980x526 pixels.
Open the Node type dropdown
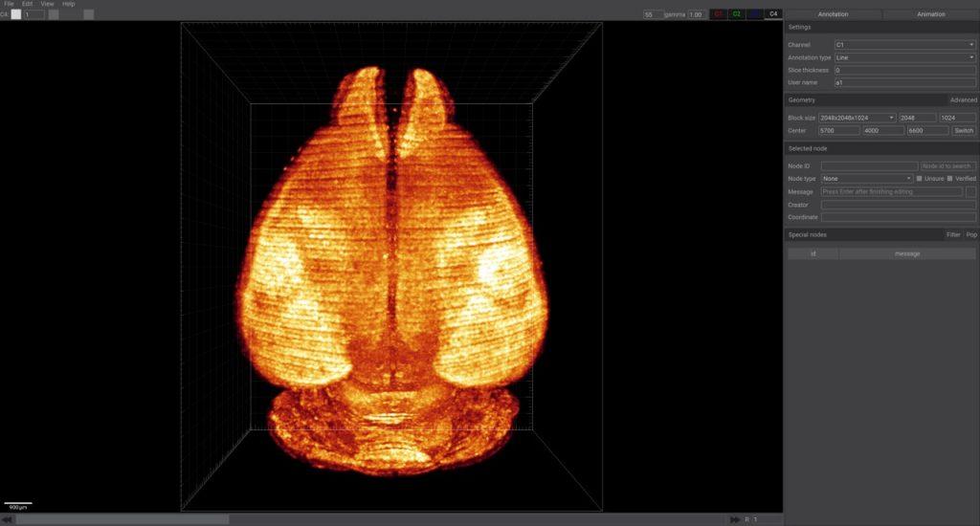[867, 179]
